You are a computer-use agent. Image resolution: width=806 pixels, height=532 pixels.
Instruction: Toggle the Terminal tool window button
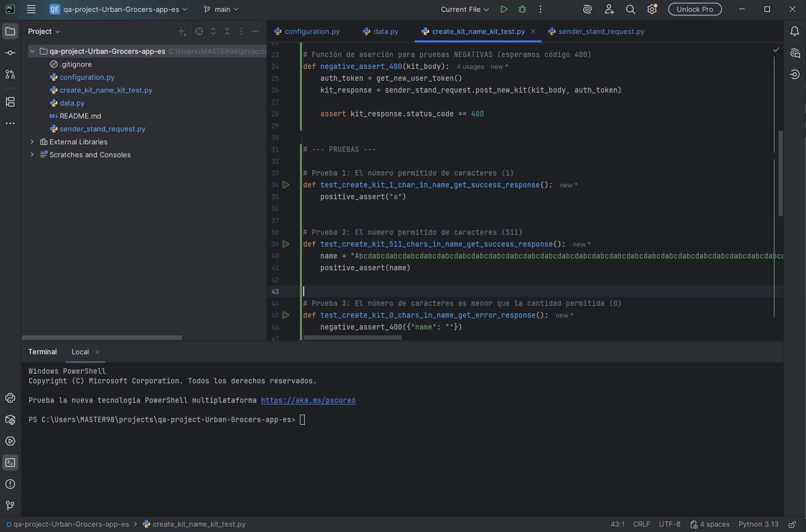coord(10,463)
